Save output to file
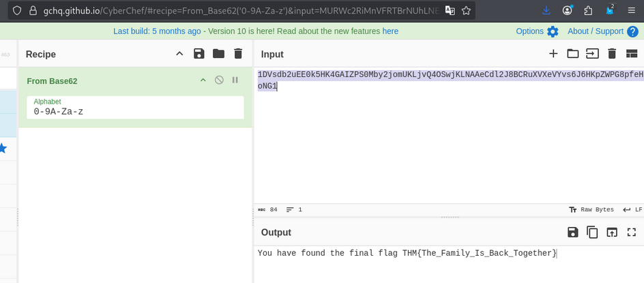The height and width of the screenshot is (283, 644). [573, 233]
